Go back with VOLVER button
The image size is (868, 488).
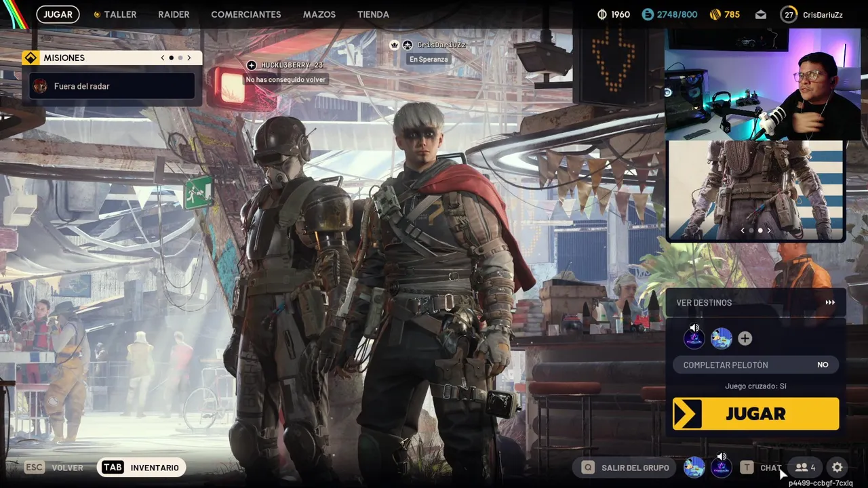click(x=68, y=468)
